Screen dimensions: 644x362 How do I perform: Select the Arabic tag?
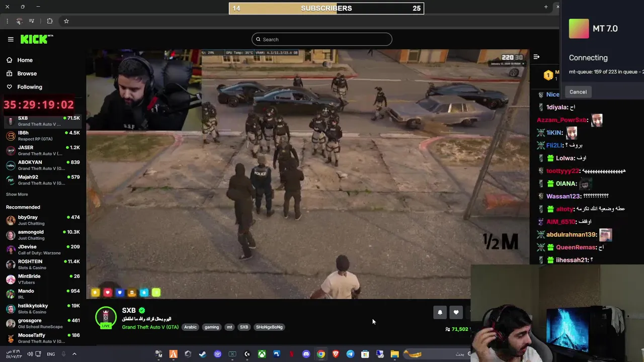tap(190, 327)
